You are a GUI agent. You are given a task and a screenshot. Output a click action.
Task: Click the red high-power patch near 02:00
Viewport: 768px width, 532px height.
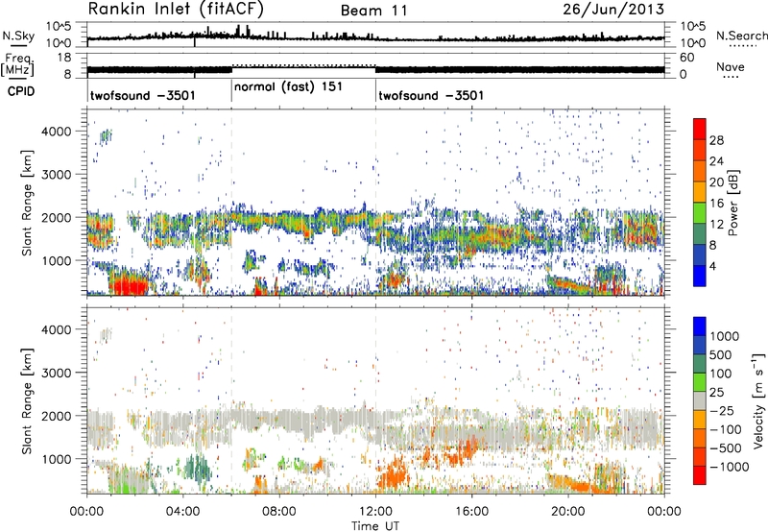click(x=128, y=284)
